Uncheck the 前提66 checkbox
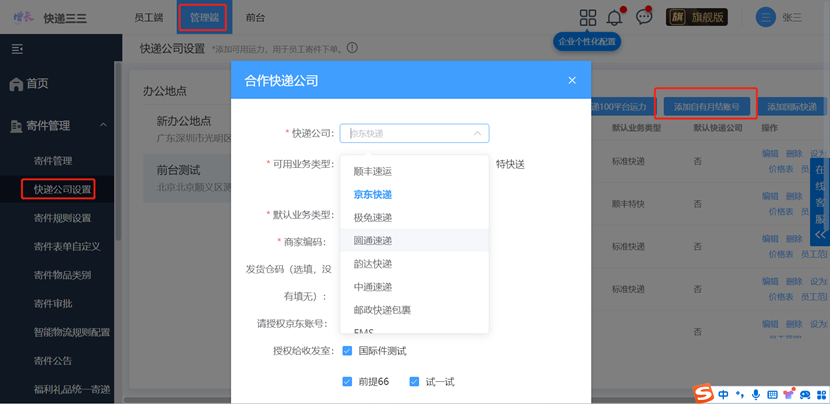 347,382
